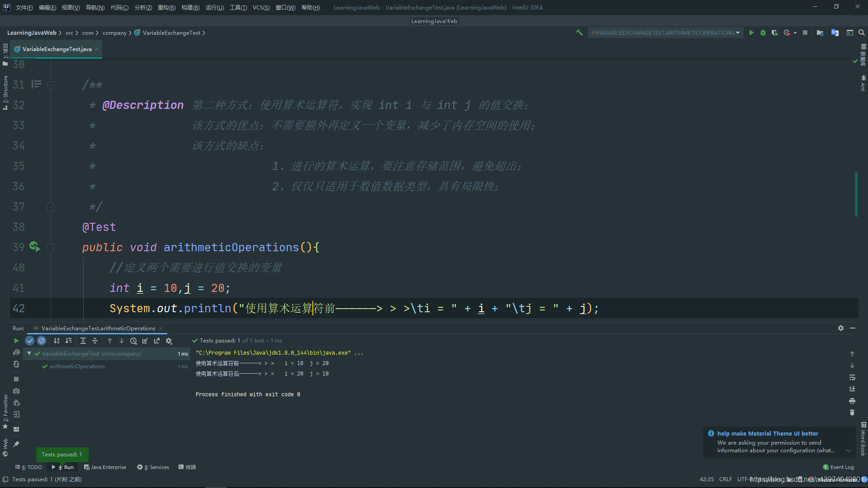Click Import Tests icon in test toolbar

[x=145, y=341]
